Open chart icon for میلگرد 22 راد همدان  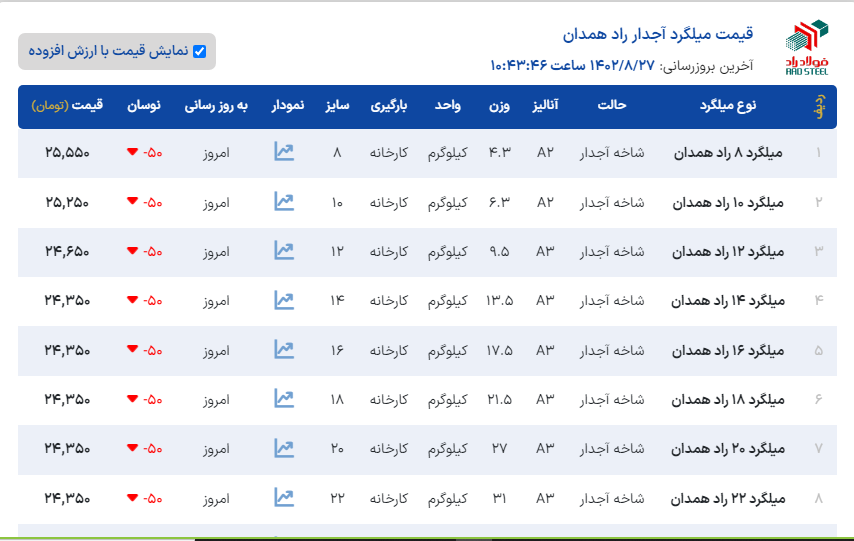tap(284, 497)
